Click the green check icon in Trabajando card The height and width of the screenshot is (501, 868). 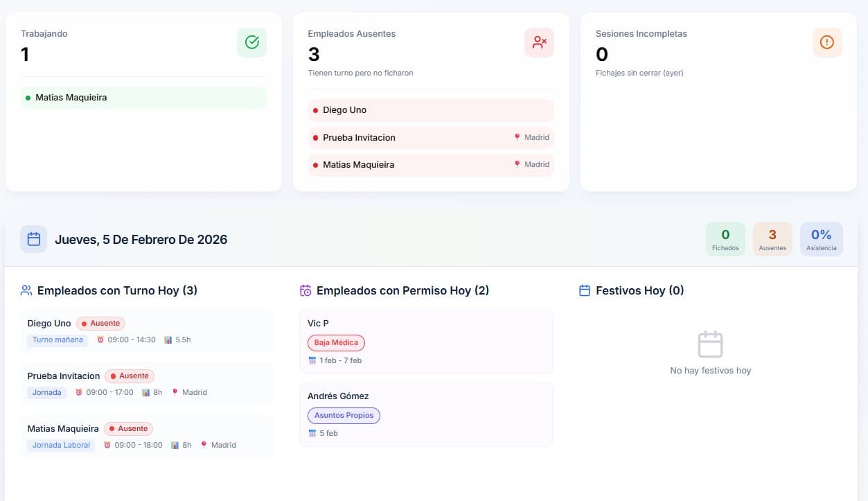click(251, 42)
